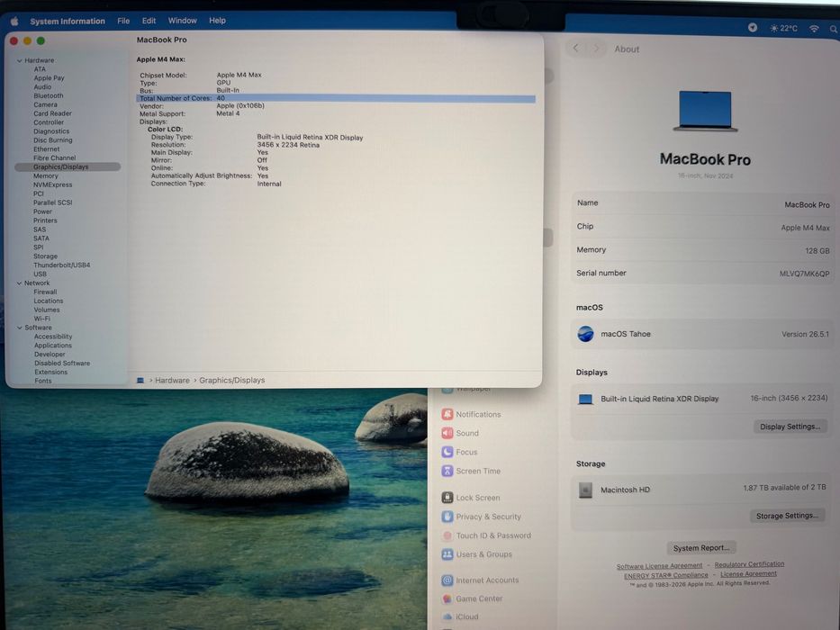The width and height of the screenshot is (840, 630).
Task: Select Power in the sidebar
Action: click(x=42, y=211)
